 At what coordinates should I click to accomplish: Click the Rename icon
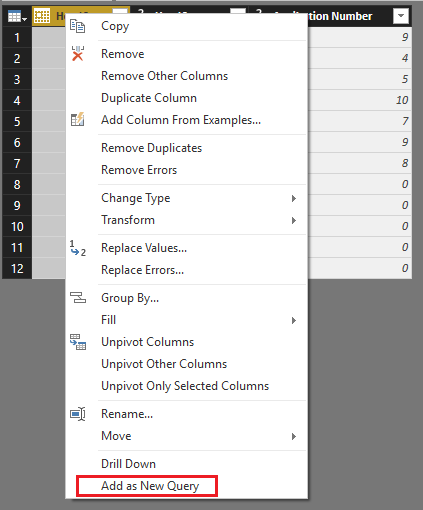tap(78, 414)
